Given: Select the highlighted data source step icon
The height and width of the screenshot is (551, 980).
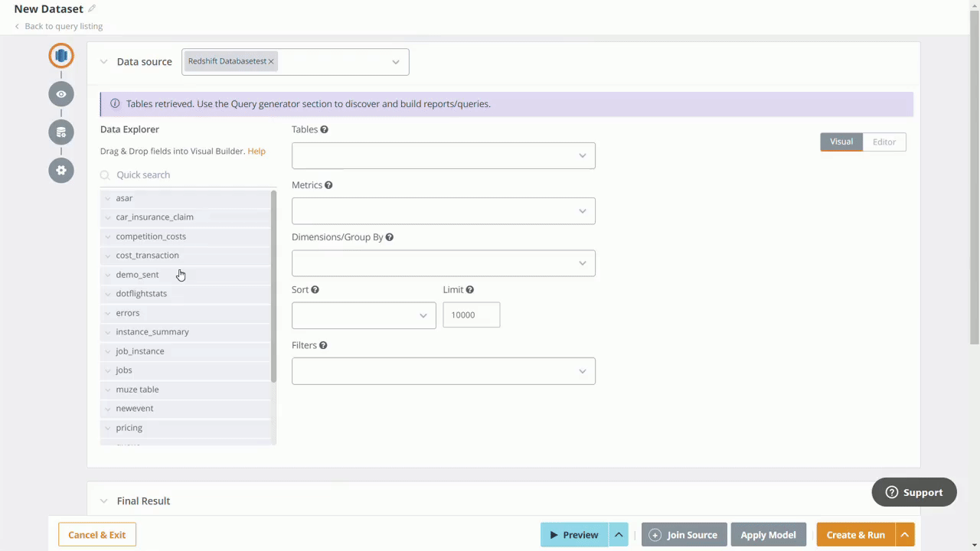Looking at the screenshot, I should [x=60, y=55].
